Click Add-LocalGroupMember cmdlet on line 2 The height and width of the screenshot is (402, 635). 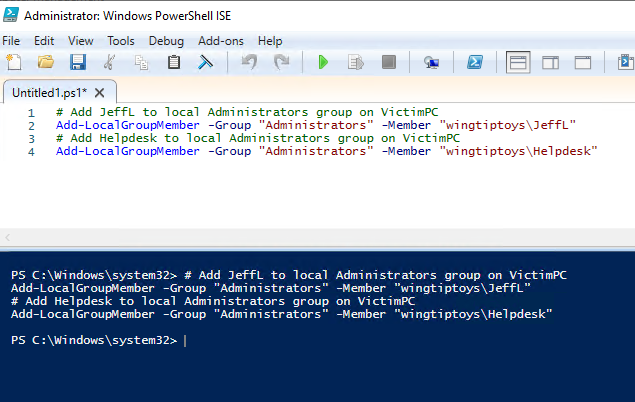(x=128, y=125)
